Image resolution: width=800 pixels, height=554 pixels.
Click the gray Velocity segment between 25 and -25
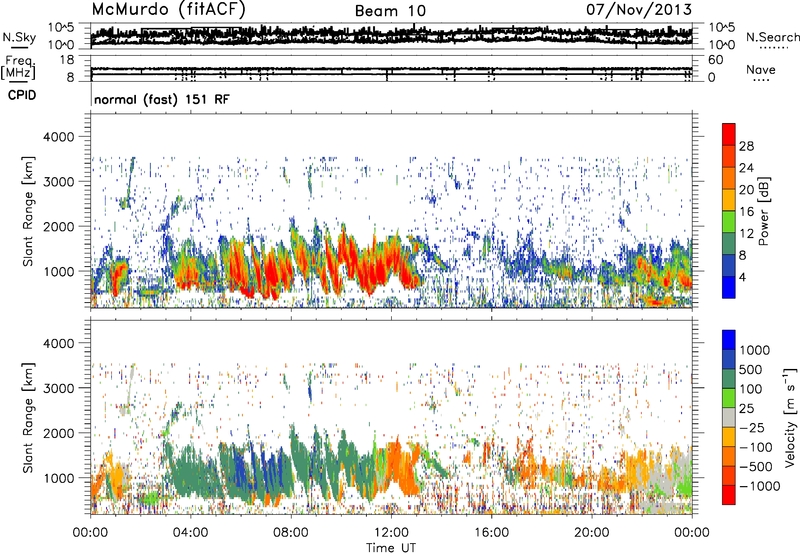point(729,417)
